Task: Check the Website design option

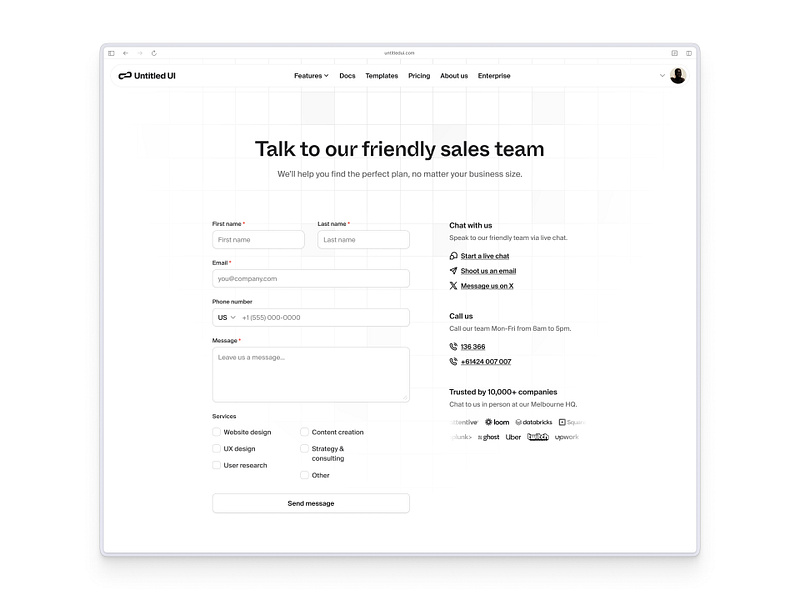Action: coord(216,432)
